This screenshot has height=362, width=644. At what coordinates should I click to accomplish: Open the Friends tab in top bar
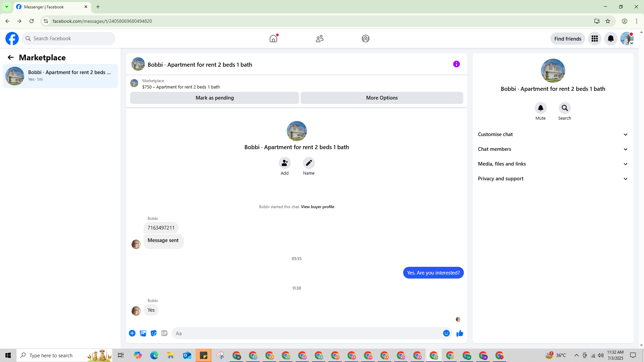[319, 39]
